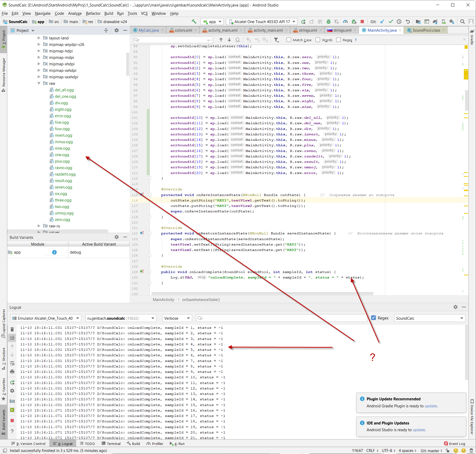Open Git history clock icon

tap(399, 22)
